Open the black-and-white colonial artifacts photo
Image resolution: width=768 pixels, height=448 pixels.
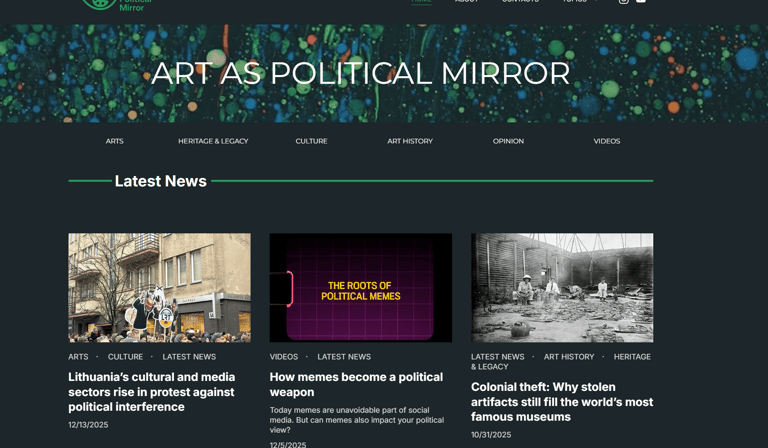pos(562,287)
